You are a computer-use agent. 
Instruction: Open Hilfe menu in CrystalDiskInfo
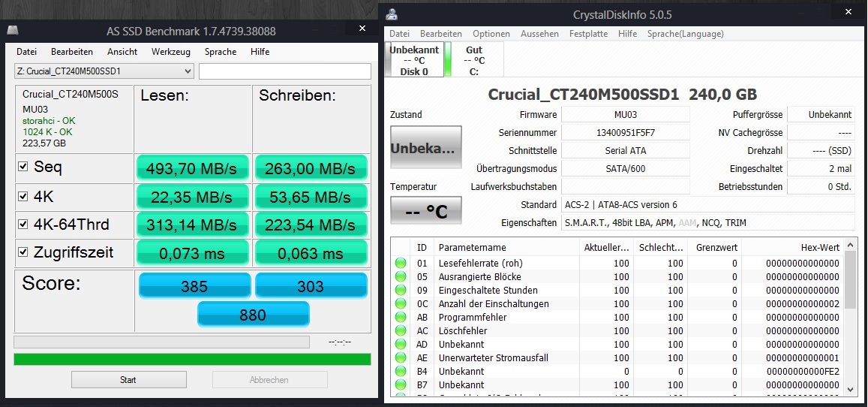pyautogui.click(x=628, y=34)
